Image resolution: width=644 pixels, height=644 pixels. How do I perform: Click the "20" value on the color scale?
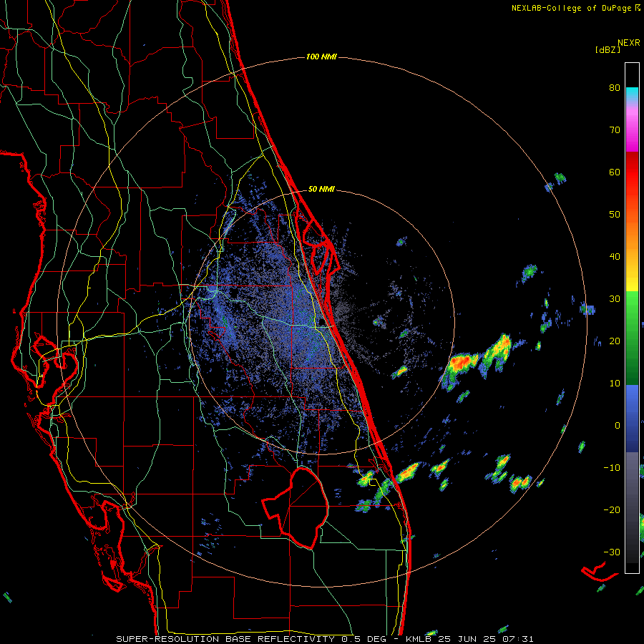[615, 341]
